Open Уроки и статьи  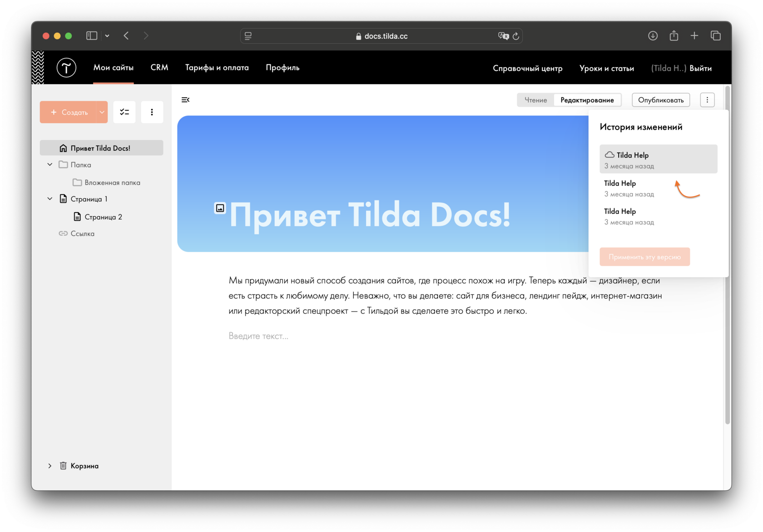(607, 68)
